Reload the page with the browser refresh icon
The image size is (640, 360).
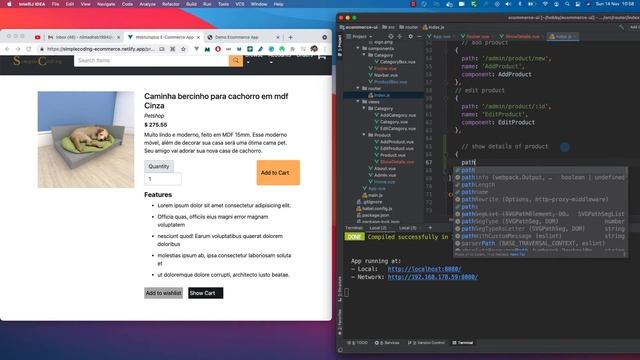coord(29,49)
